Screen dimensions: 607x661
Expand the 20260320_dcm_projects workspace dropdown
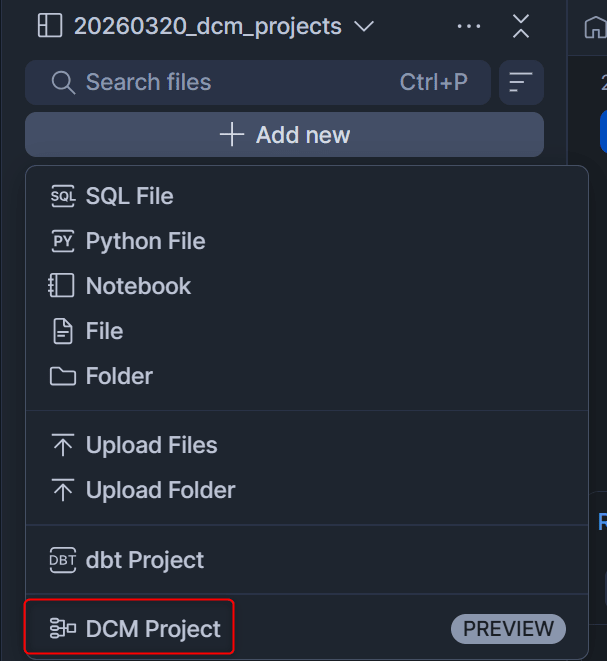pos(364,27)
